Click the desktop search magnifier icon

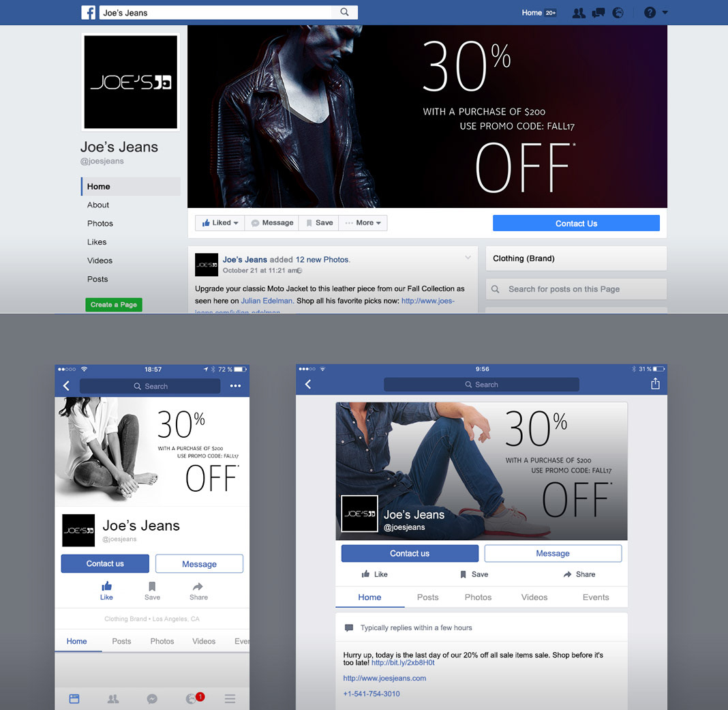pos(344,12)
